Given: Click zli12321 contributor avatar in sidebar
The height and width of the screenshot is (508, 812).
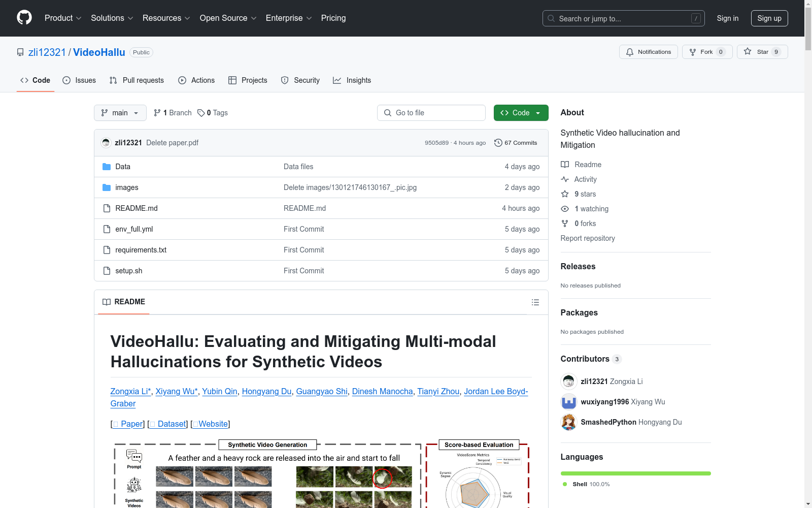Looking at the screenshot, I should (x=569, y=382).
